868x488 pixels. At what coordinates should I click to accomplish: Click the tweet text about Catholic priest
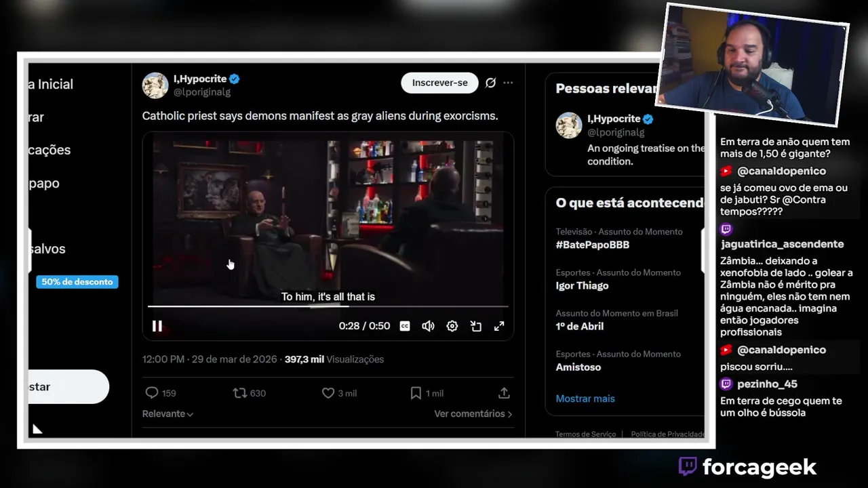point(320,116)
